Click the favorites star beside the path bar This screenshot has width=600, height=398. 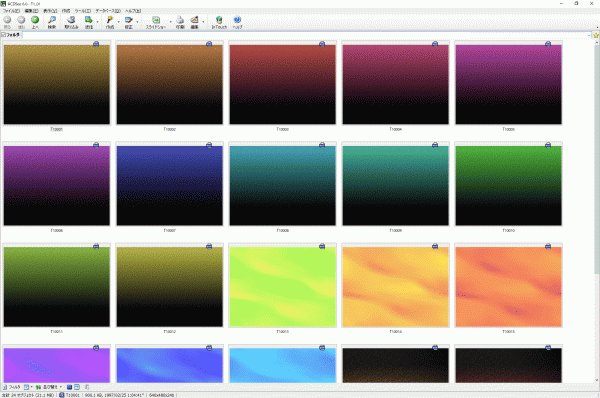coord(596,35)
